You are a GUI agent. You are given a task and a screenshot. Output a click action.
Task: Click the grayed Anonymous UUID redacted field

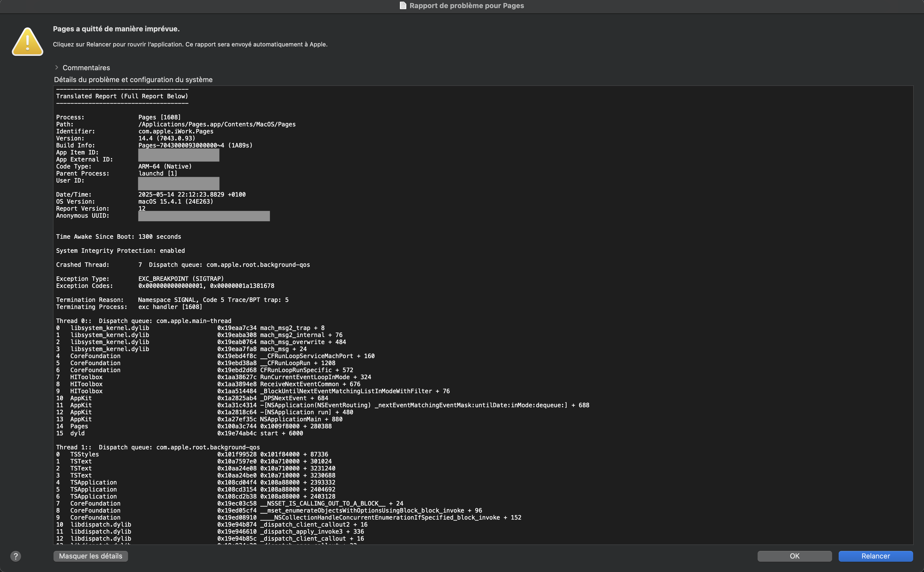click(x=204, y=216)
